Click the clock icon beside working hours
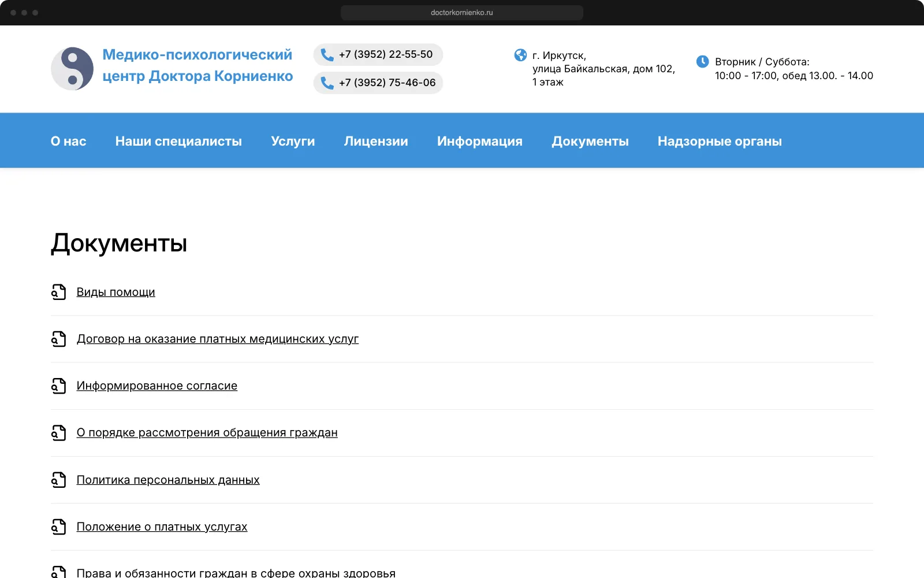Image resolution: width=924 pixels, height=578 pixels. pyautogui.click(x=702, y=61)
